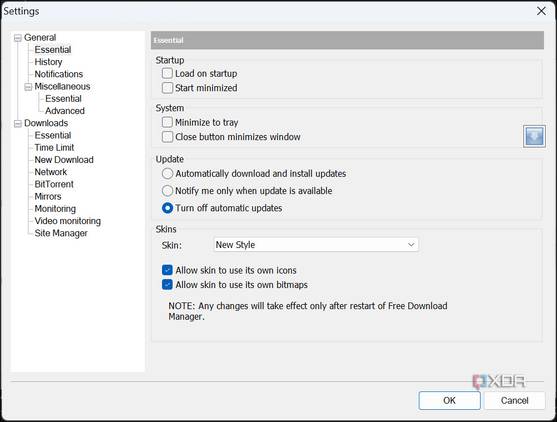The width and height of the screenshot is (557, 422).
Task: Click the blue download arrow floating icon
Action: pyautogui.click(x=534, y=136)
